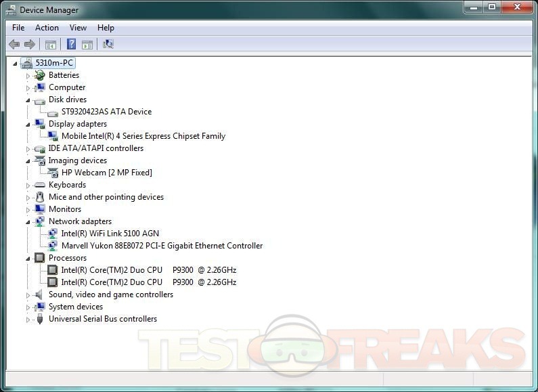
Task: Click the Sound, video and game controllers speaker icon
Action: (x=39, y=295)
